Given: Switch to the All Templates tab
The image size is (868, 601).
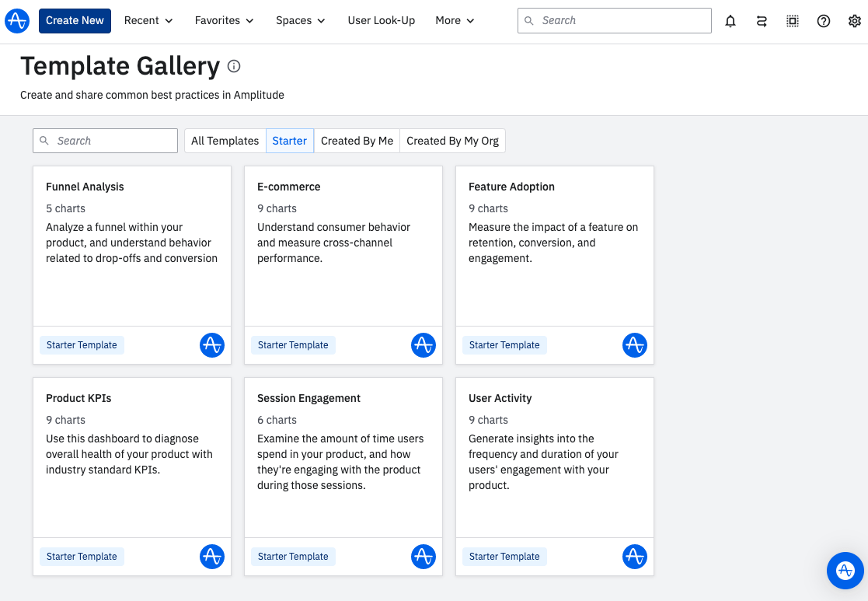Looking at the screenshot, I should click(x=225, y=141).
